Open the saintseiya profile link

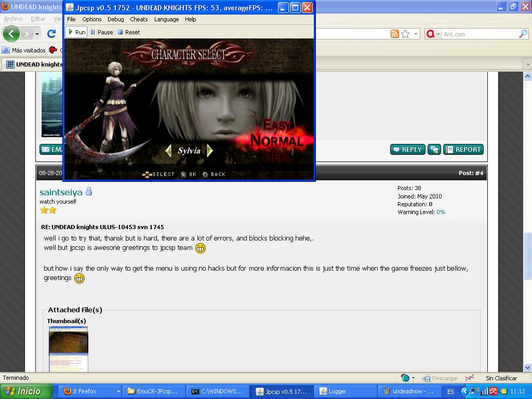click(61, 192)
